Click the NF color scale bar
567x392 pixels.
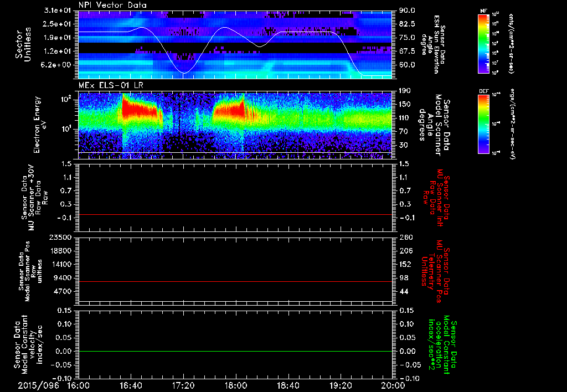(x=483, y=44)
